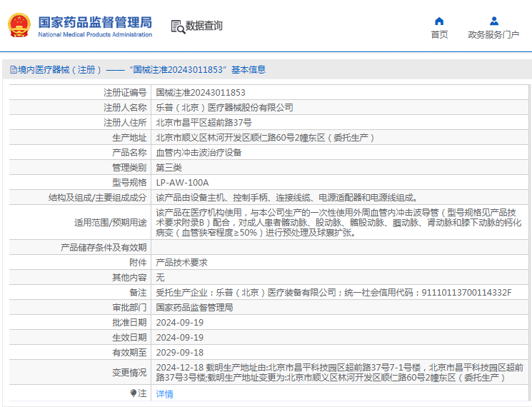Click the 注册证编号 label
The width and height of the screenshot is (532, 407).
point(125,93)
